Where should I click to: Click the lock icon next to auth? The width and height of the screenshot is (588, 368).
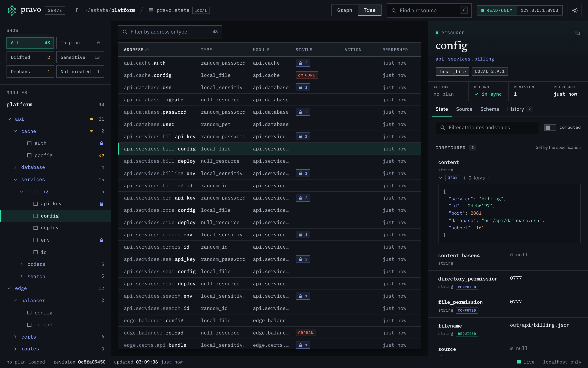click(101, 143)
